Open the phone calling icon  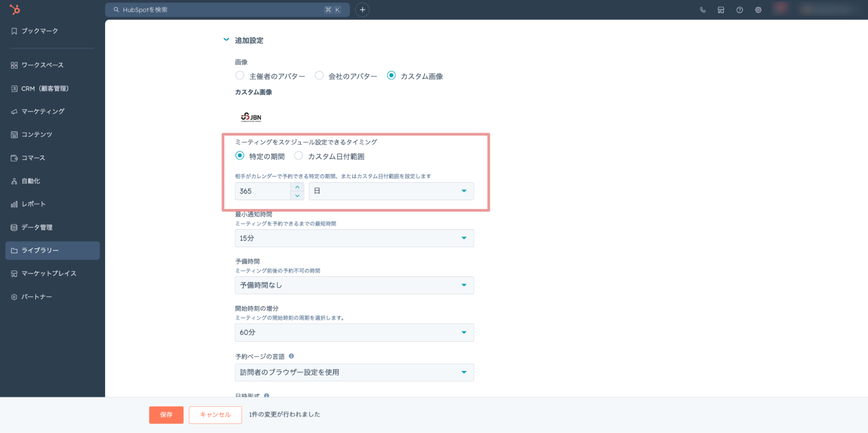(703, 10)
